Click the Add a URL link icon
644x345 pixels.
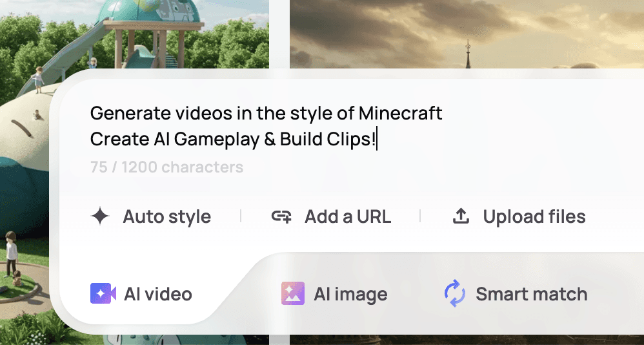tap(281, 216)
